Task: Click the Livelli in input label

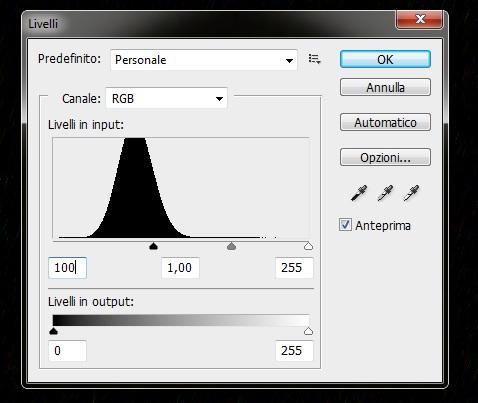Action: (x=86, y=125)
